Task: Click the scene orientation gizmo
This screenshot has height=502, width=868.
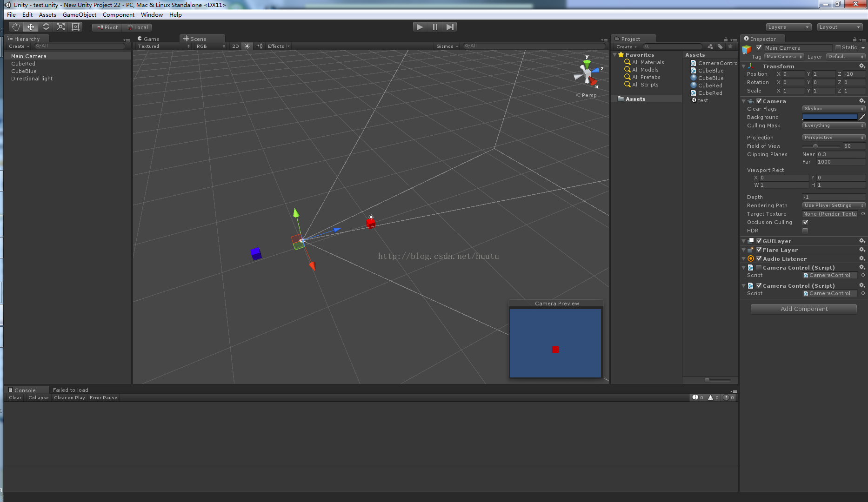Action: tap(587, 73)
